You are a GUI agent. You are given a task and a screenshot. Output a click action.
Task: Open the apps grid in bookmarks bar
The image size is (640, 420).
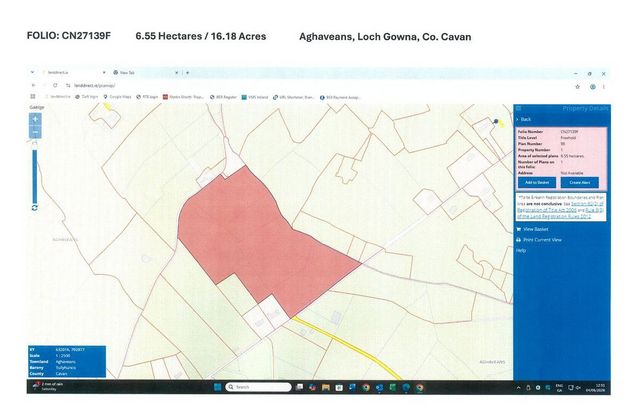point(33,97)
